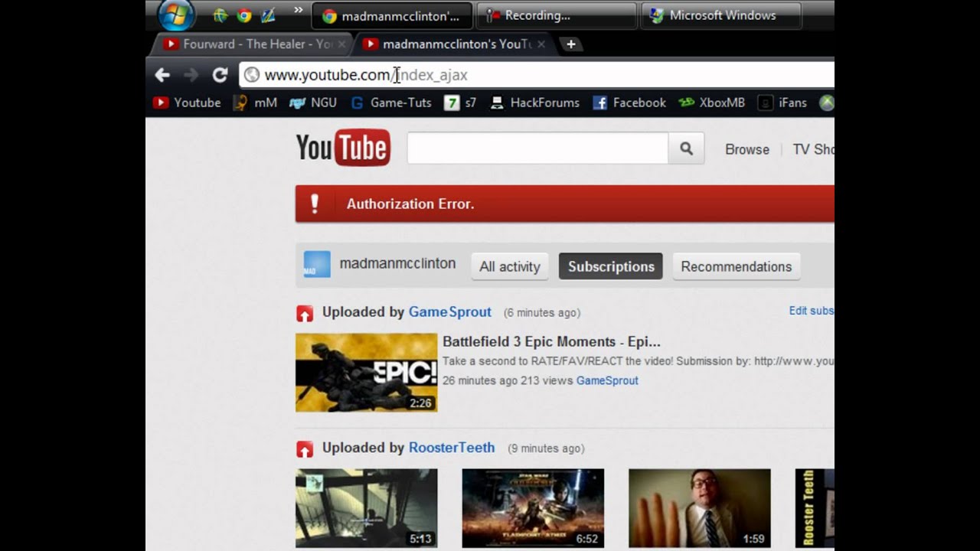Click the Windows Start orb
The image size is (980, 551).
point(175,15)
